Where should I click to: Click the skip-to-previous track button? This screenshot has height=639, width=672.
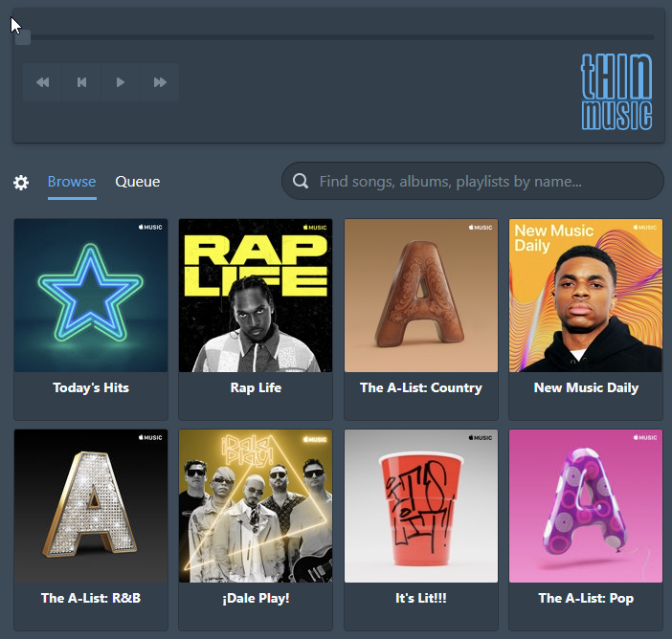click(x=81, y=82)
